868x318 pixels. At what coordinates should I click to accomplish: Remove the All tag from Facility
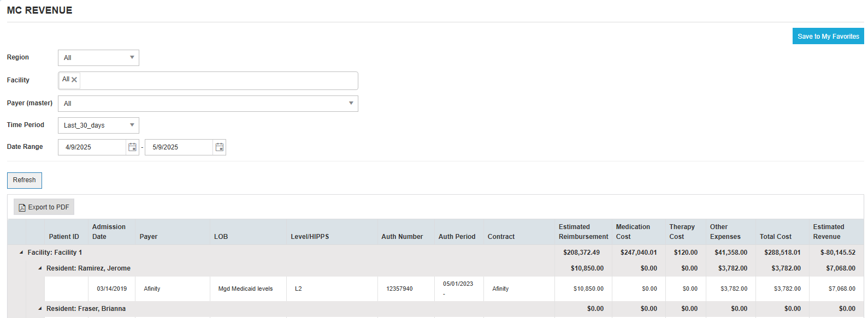pyautogui.click(x=74, y=80)
